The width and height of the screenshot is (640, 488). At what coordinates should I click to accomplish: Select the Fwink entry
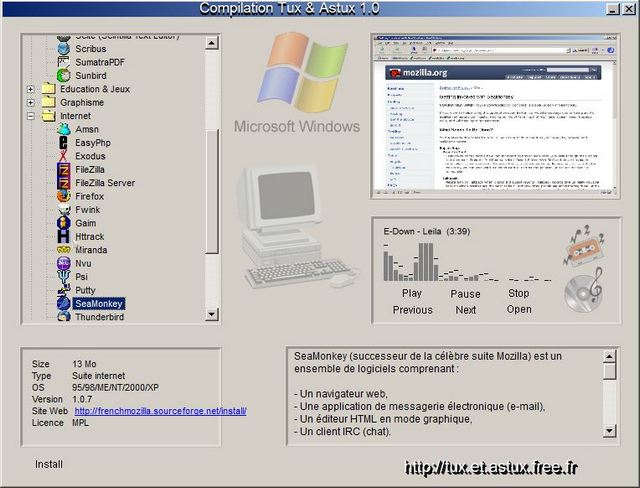(87, 210)
